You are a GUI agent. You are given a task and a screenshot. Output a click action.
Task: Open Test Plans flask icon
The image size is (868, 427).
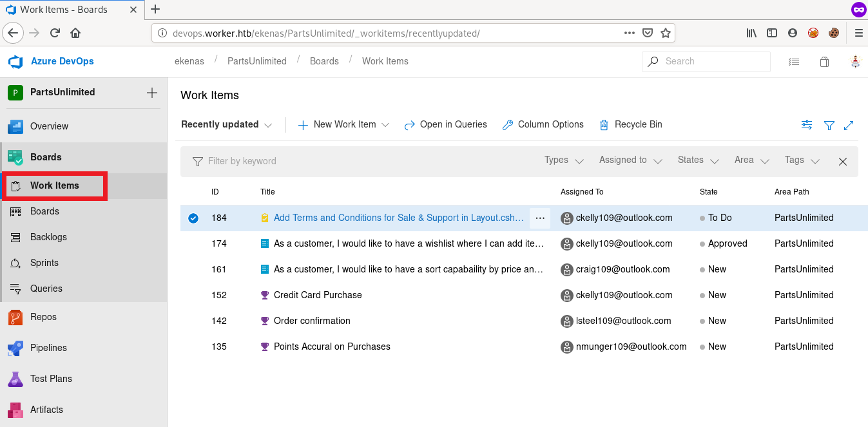(x=15, y=379)
